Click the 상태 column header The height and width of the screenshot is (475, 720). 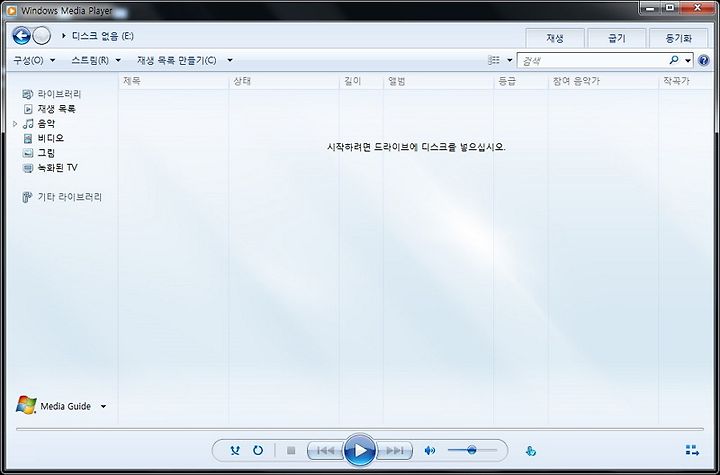[x=284, y=81]
